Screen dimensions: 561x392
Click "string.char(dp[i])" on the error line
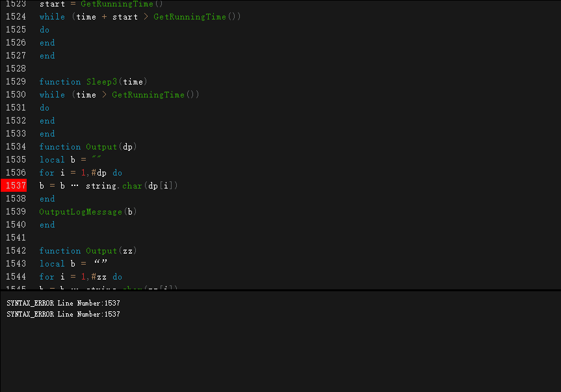click(x=132, y=186)
